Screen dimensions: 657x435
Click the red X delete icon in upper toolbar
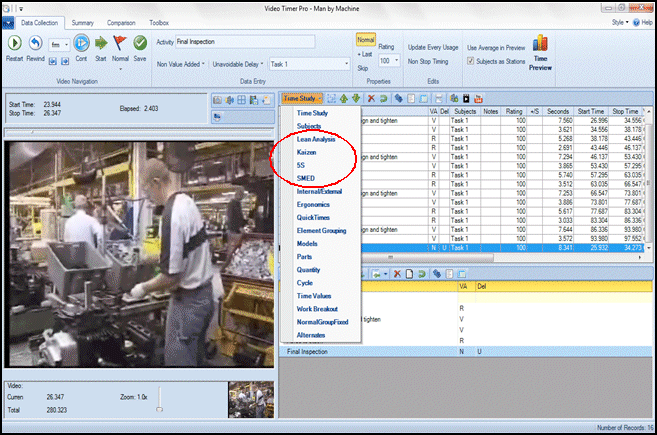pyautogui.click(x=371, y=98)
